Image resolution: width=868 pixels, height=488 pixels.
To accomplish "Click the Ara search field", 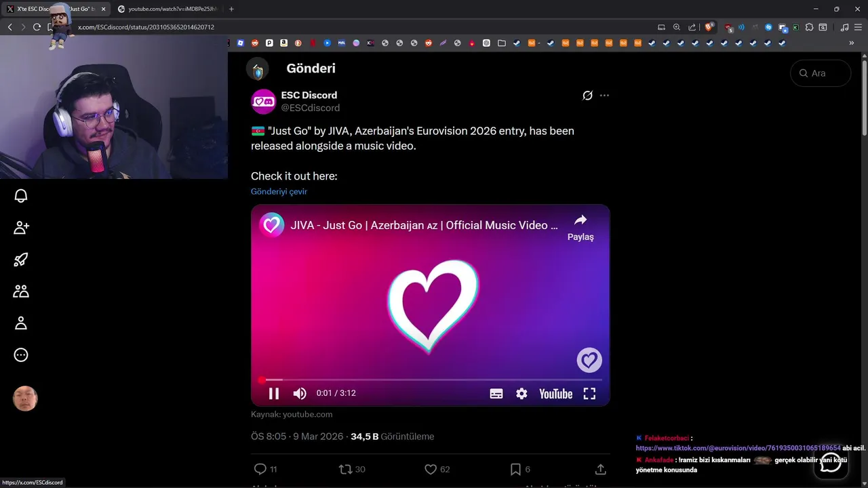I will [x=821, y=73].
